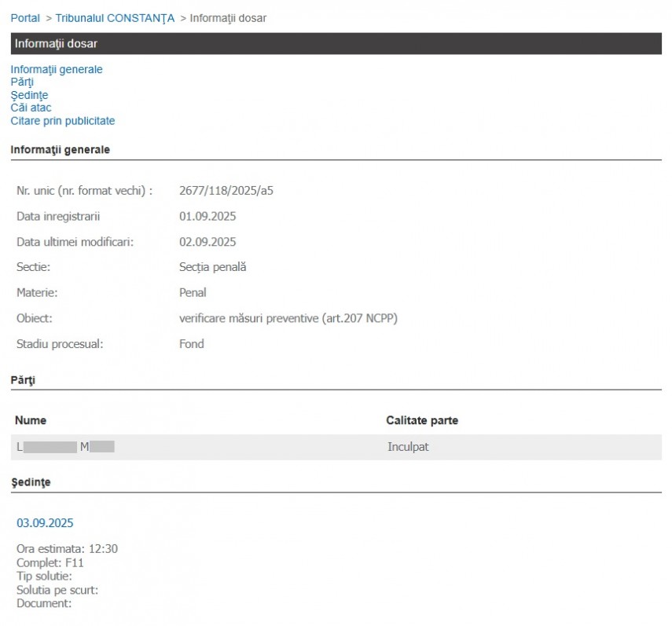The height and width of the screenshot is (626, 672).
Task: Click the Stadiu procesual label
Action: tap(60, 344)
